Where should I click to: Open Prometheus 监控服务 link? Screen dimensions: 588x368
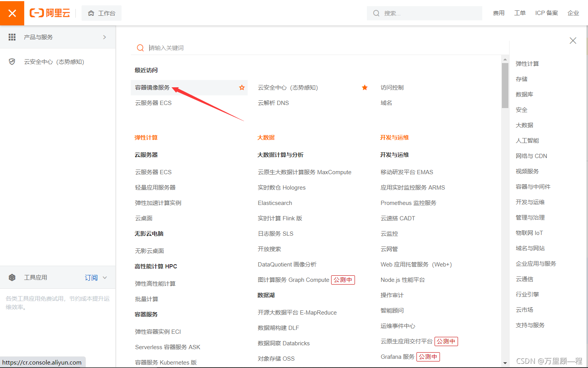[x=408, y=203]
